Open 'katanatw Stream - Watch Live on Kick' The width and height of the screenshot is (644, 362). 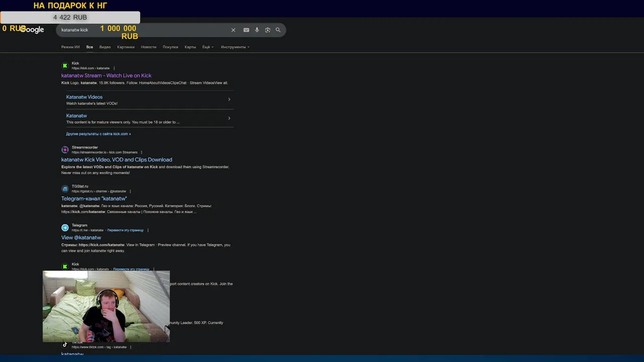click(x=106, y=75)
